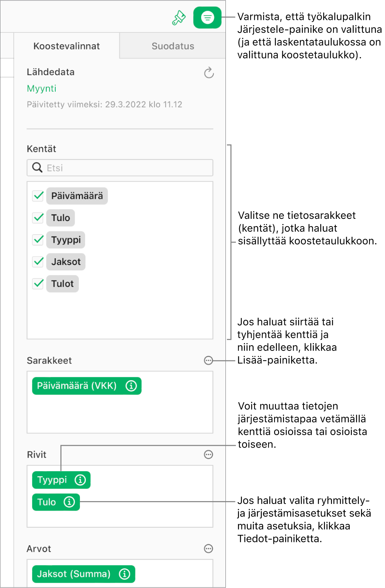Open info for Tyyppi row field
The height and width of the screenshot is (588, 385).
coord(80,480)
